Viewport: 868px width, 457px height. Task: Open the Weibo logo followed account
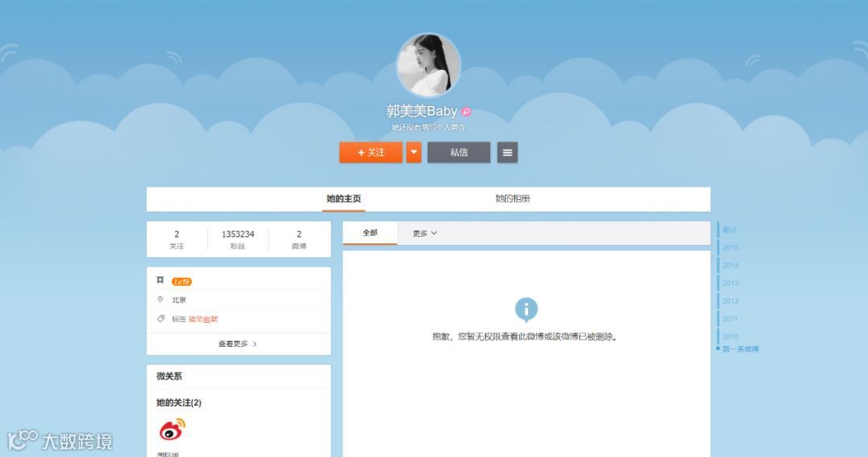tap(172, 430)
